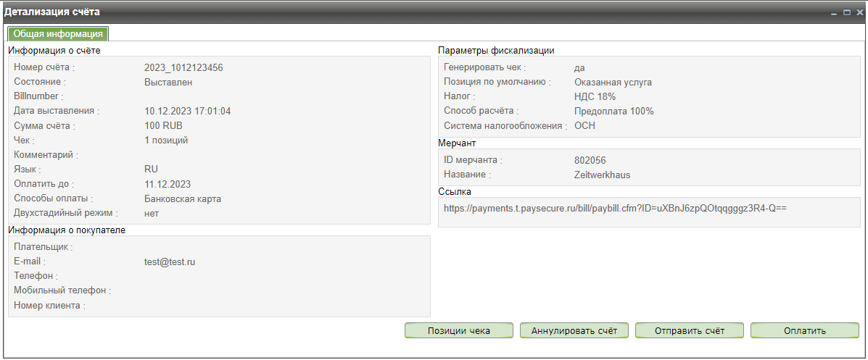This screenshot has width=868, height=360.
Task: Switch to the Общая информация tab
Action: [x=58, y=34]
